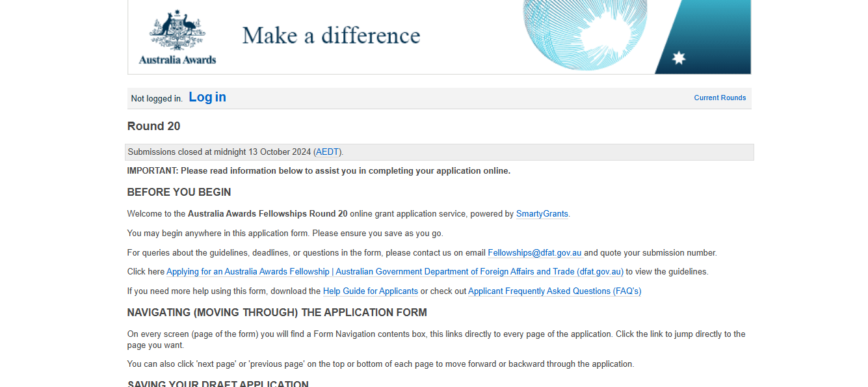
Task: Select the Make a difference banner text
Action: (330, 35)
